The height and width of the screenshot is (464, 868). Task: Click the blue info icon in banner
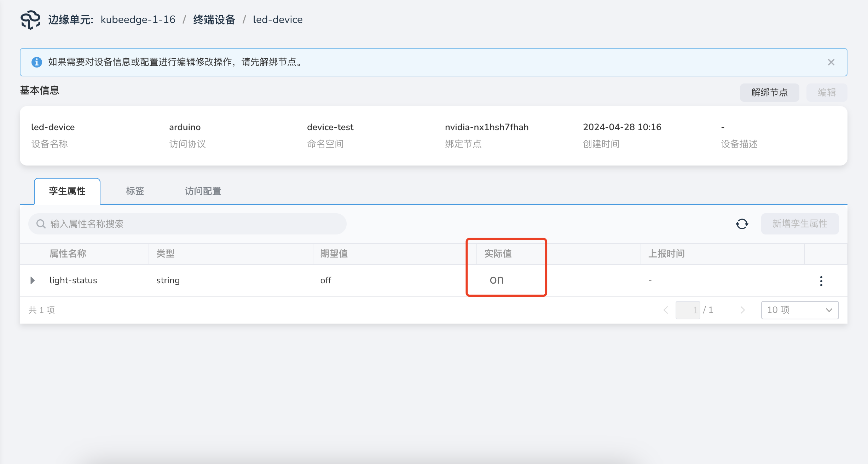37,62
